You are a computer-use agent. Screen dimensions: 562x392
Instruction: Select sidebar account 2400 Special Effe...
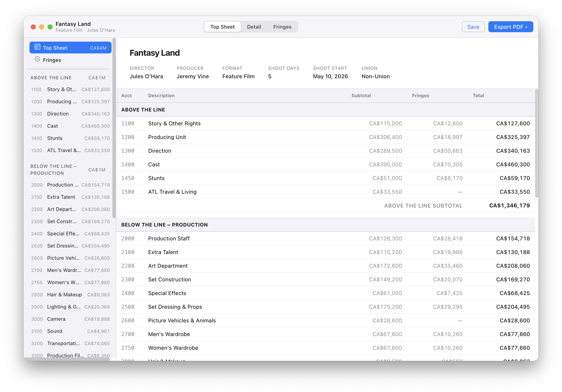point(71,234)
